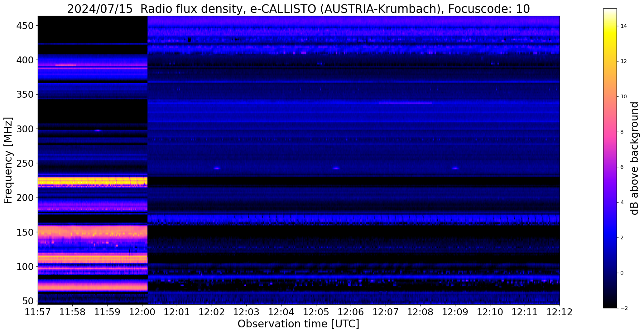Click the colorbar tick label 6
644x333 pixels.
[622, 167]
